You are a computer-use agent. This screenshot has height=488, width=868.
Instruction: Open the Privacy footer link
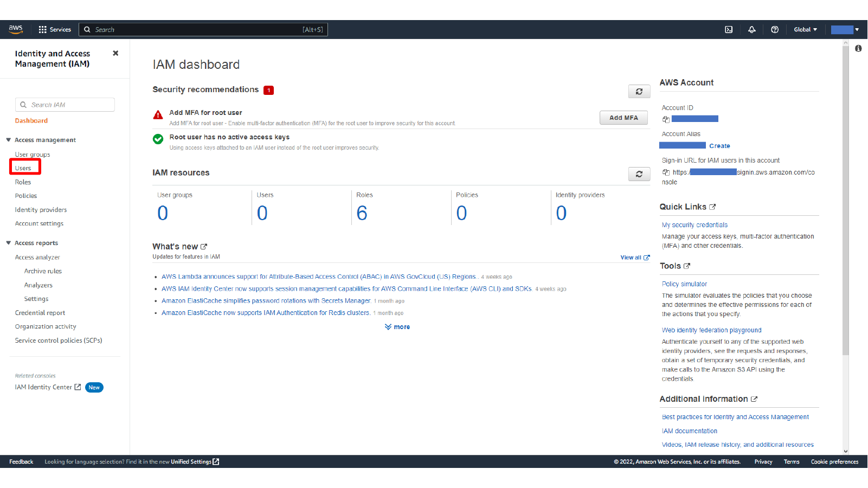coord(763,462)
